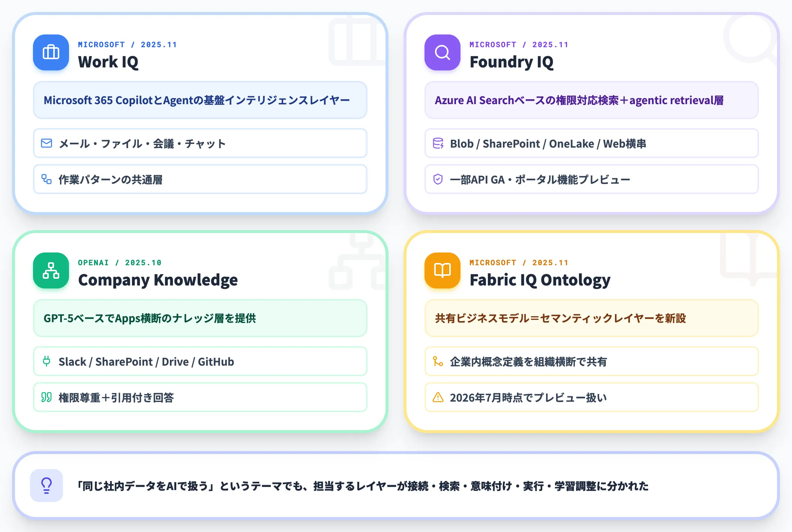Click the OPENAI / 2025.10 label

pos(120,263)
